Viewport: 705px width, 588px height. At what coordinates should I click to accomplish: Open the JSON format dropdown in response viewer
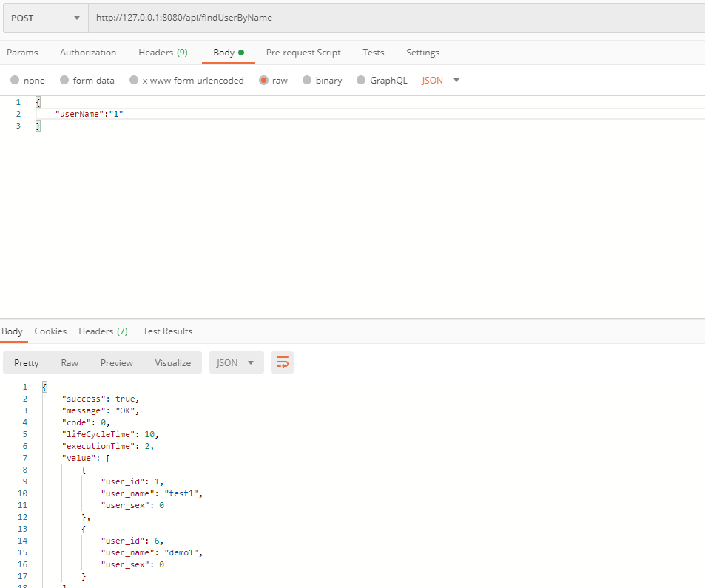point(236,362)
